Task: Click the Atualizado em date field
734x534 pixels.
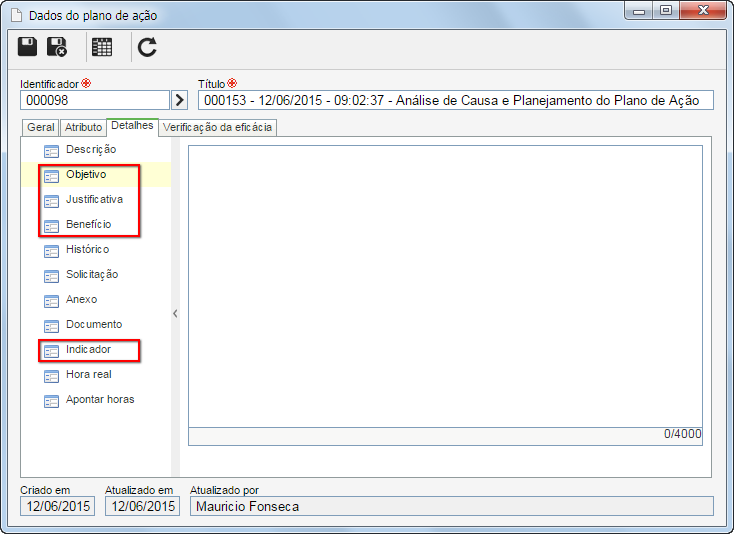Action: (143, 506)
